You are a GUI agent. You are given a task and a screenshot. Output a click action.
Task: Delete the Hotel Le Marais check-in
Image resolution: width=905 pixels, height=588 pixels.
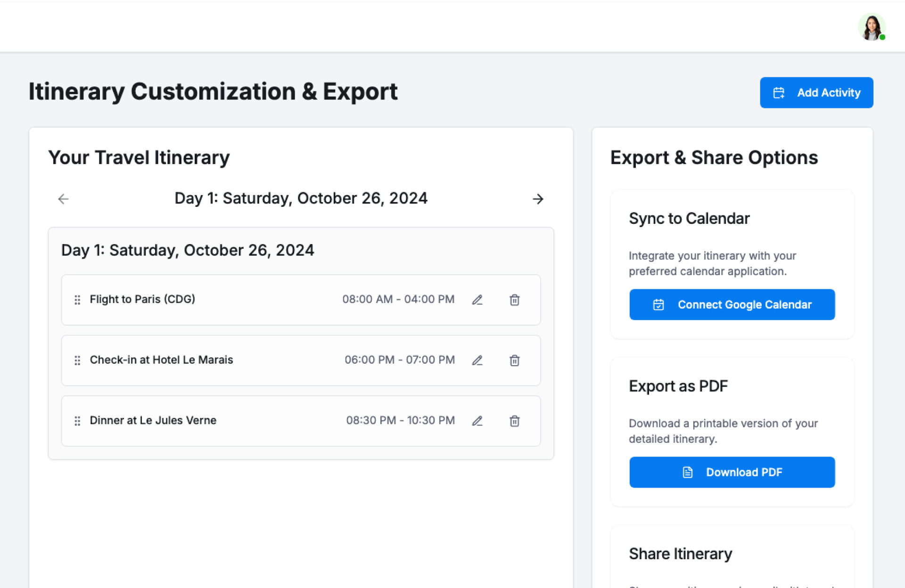click(514, 360)
